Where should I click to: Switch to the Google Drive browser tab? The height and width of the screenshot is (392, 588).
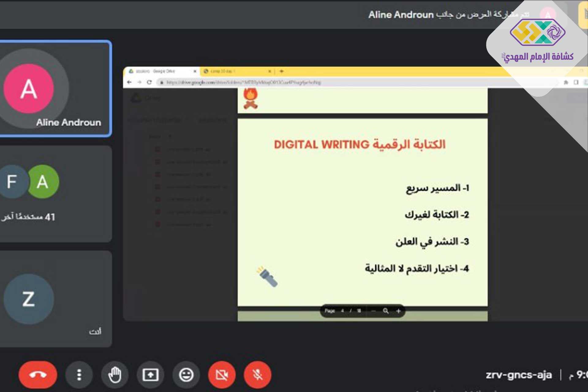pos(159,71)
